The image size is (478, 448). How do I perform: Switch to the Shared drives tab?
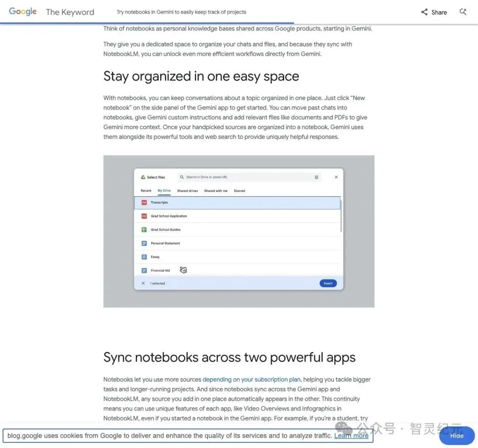[187, 191]
